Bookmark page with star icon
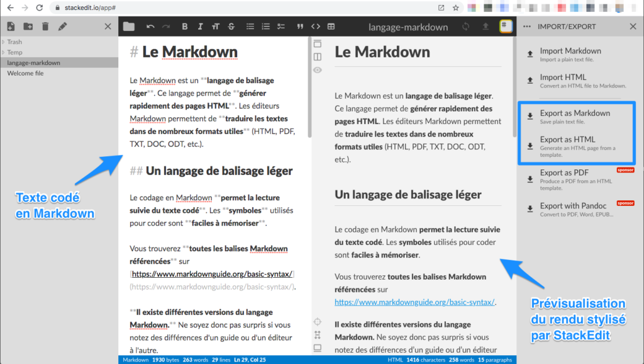Image resolution: width=644 pixels, height=364 pixels. pyautogui.click(x=455, y=8)
